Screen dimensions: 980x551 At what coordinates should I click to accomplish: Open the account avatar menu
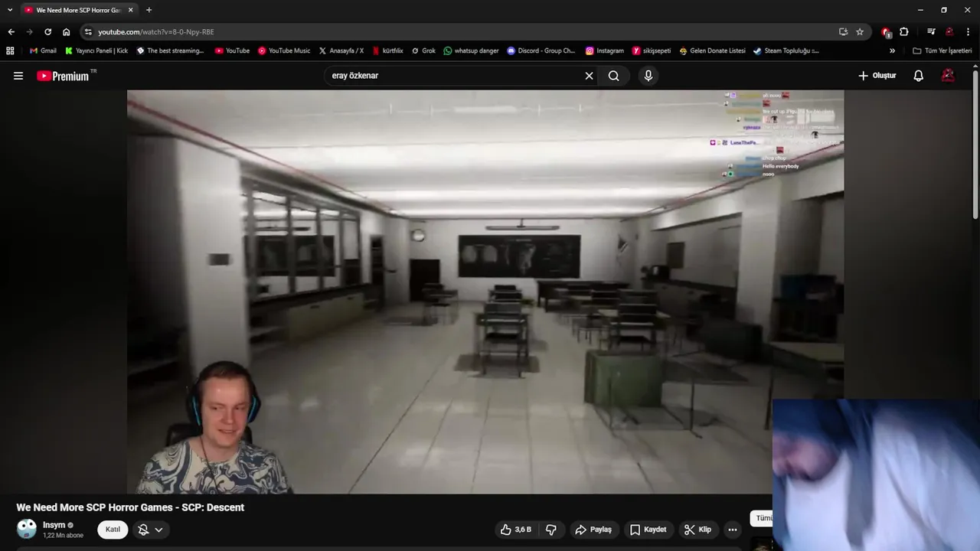tap(948, 76)
